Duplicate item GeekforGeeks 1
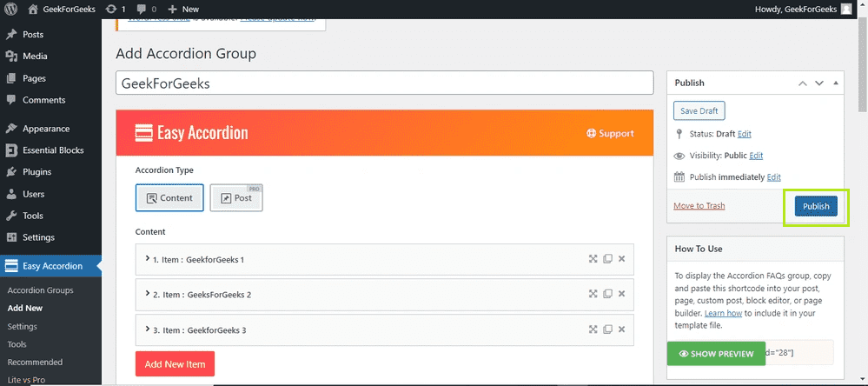The height and width of the screenshot is (386, 868). click(x=607, y=258)
